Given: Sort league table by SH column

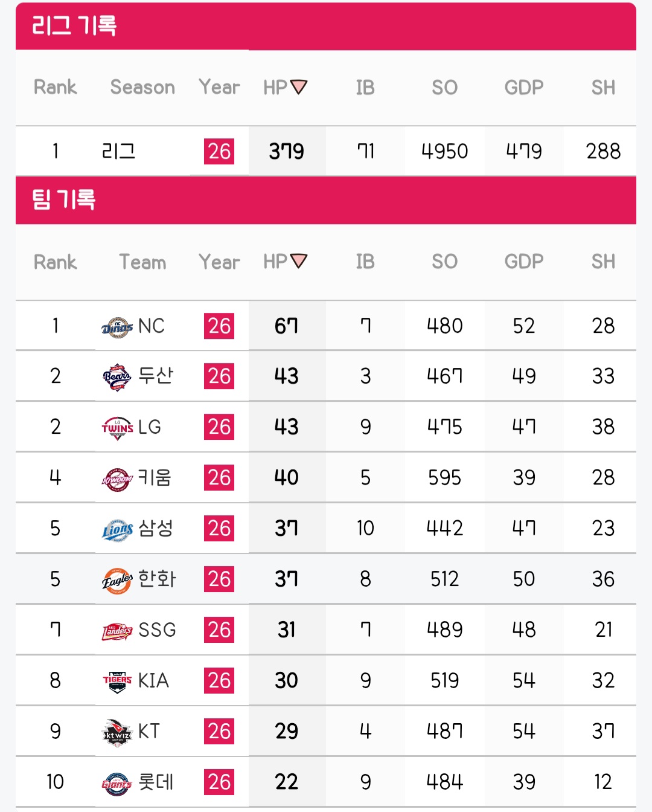Looking at the screenshot, I should (603, 88).
